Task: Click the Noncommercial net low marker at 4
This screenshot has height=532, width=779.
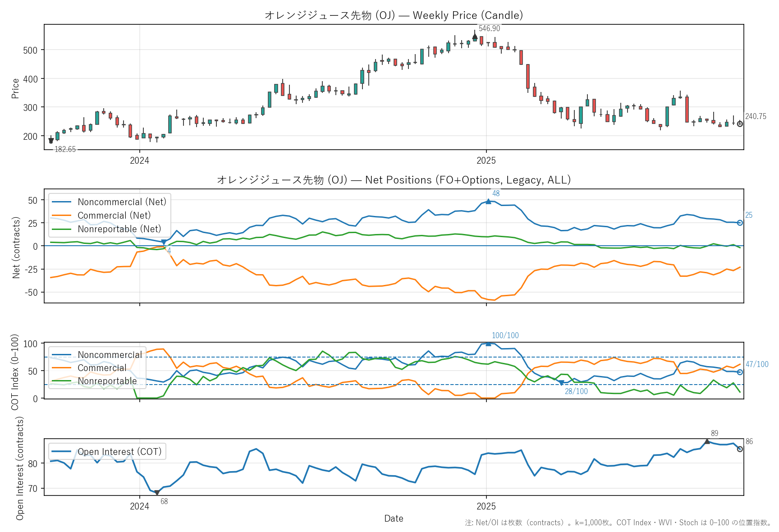Action: (164, 242)
